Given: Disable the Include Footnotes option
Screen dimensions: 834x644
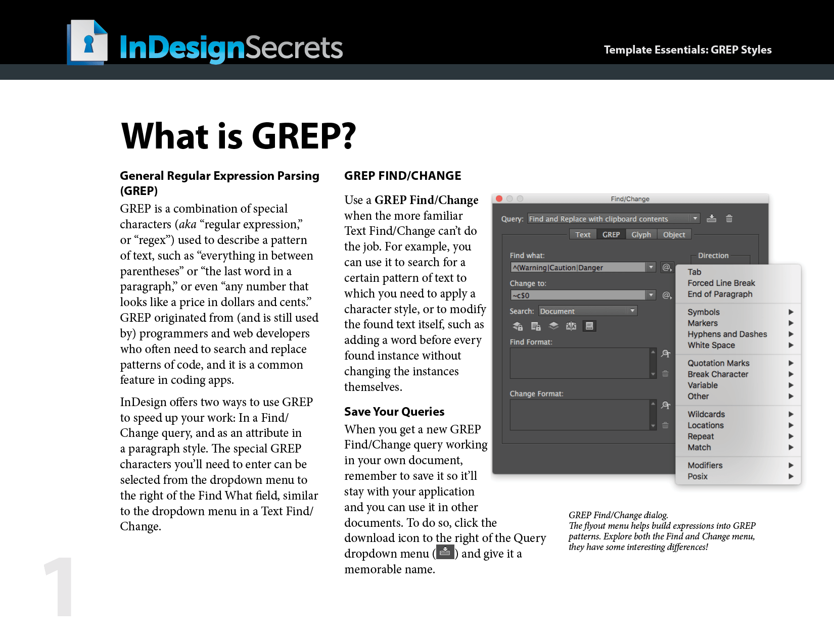Looking at the screenshot, I should pos(589,326).
